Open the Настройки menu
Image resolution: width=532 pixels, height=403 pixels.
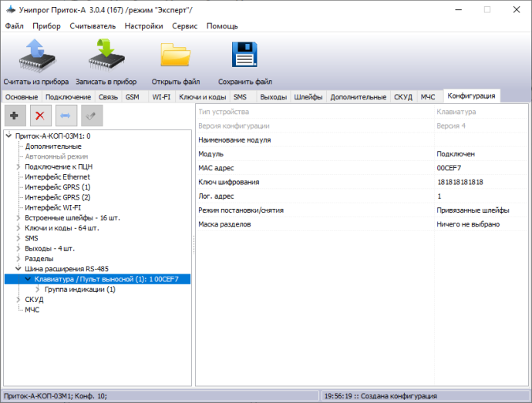(x=143, y=25)
